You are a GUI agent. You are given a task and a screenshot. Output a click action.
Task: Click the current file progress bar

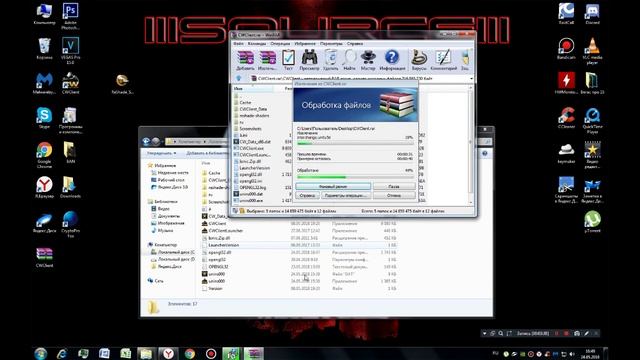355,143
